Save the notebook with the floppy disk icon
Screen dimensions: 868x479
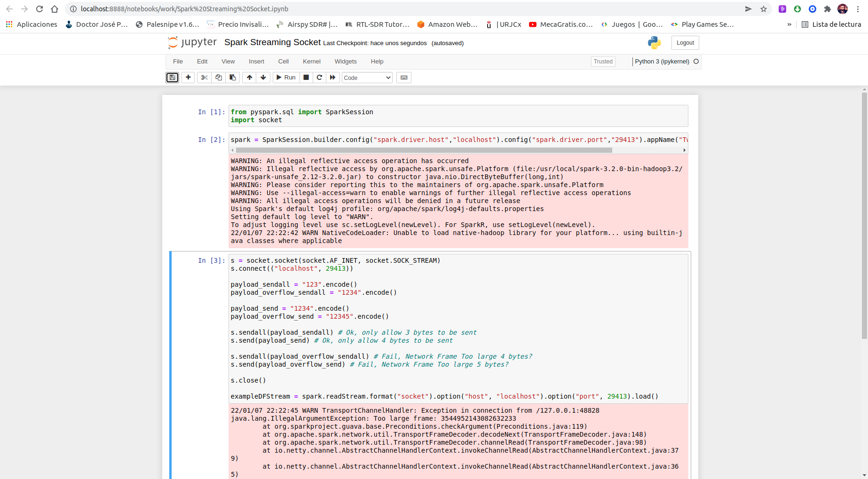pos(172,77)
